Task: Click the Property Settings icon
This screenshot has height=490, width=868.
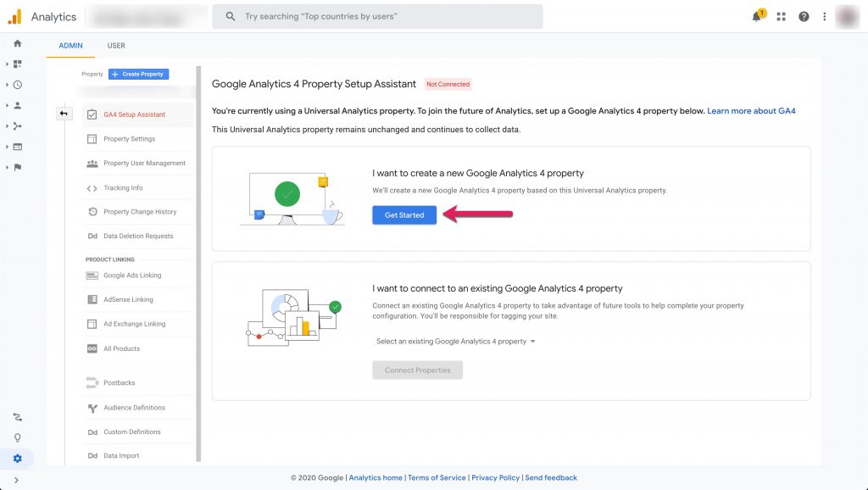Action: coord(92,139)
